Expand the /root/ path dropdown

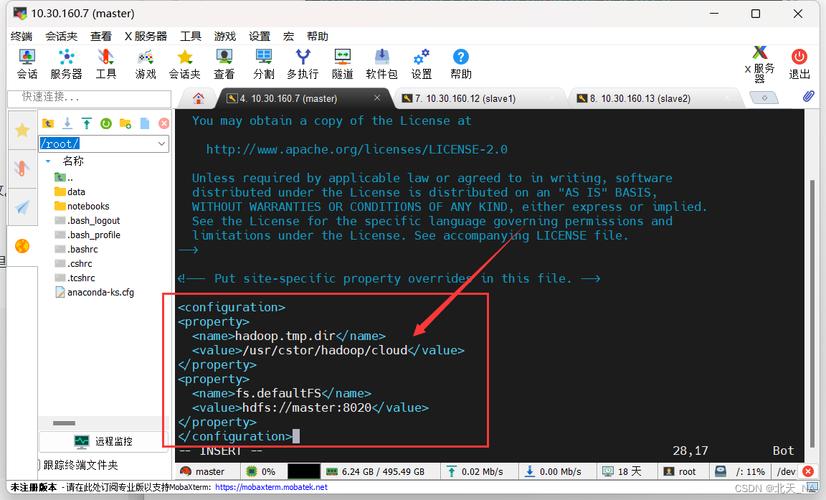[x=161, y=143]
